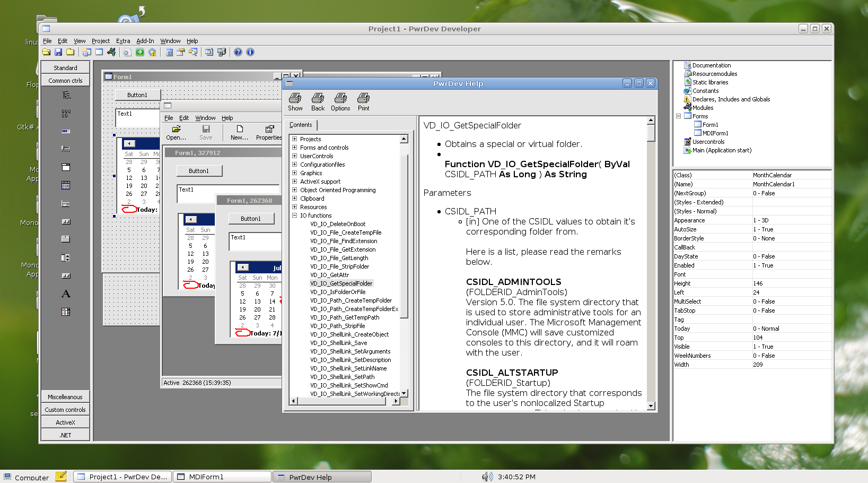Screen dimensions: 868x483
Task: Collapse the IO functions tree node
Action: [x=294, y=215]
